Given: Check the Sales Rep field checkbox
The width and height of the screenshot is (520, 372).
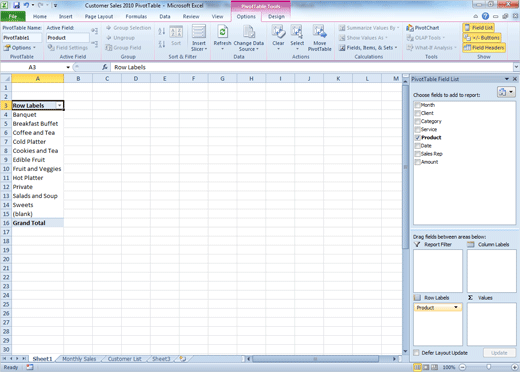Looking at the screenshot, I should (417, 154).
